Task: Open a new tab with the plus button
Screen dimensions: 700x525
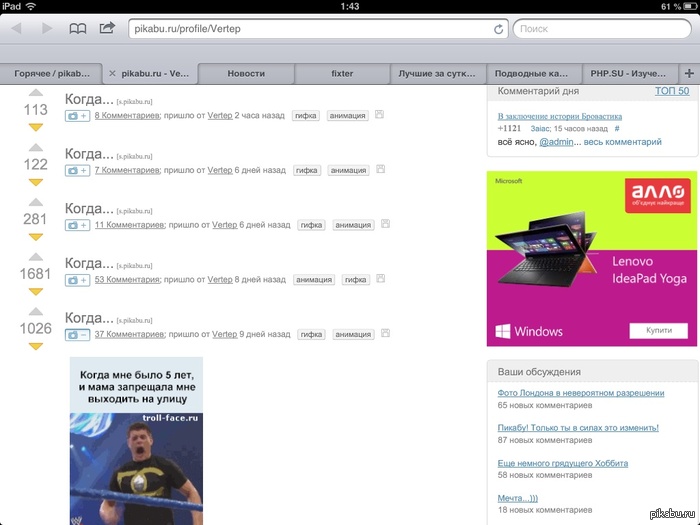Action: click(x=688, y=73)
